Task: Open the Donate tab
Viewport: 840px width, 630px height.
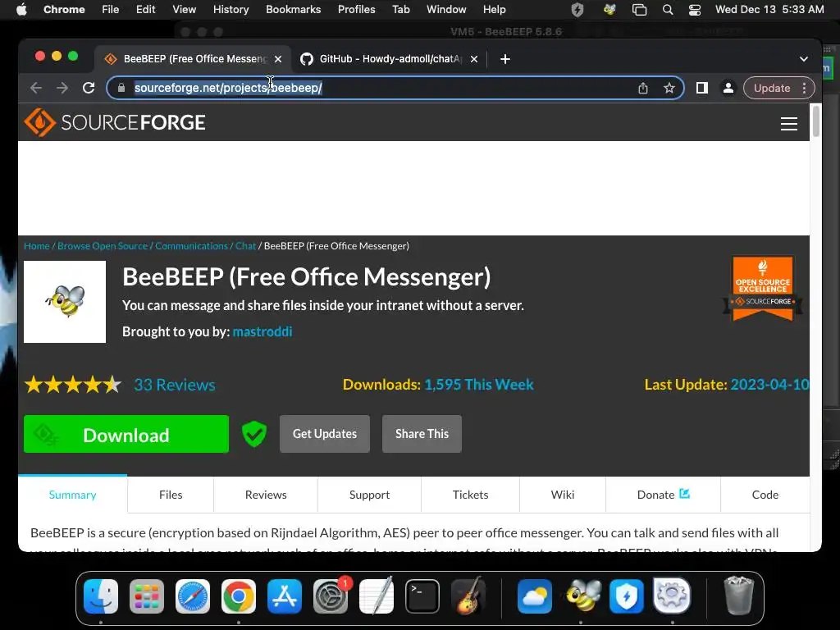Action: click(x=663, y=495)
